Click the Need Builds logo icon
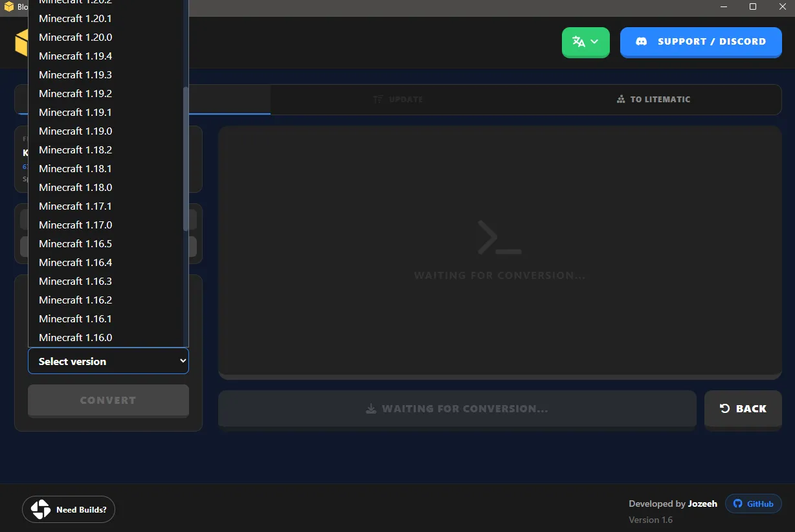 coord(41,509)
